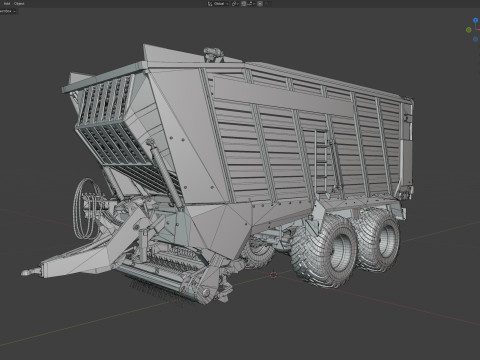Open the Object menu in viewport header
This screenshot has width=480, height=360.
(19, 4)
